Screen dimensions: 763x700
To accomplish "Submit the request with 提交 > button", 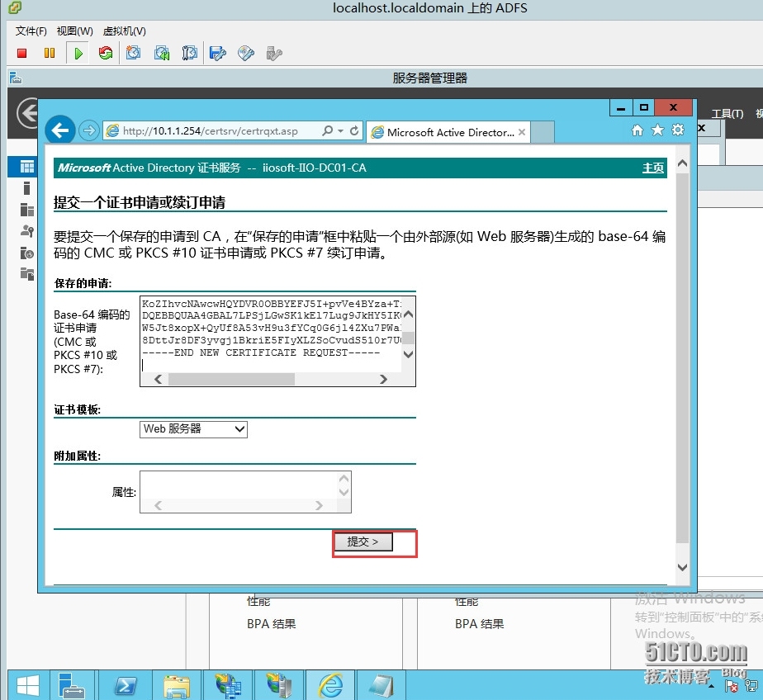I will 363,542.
